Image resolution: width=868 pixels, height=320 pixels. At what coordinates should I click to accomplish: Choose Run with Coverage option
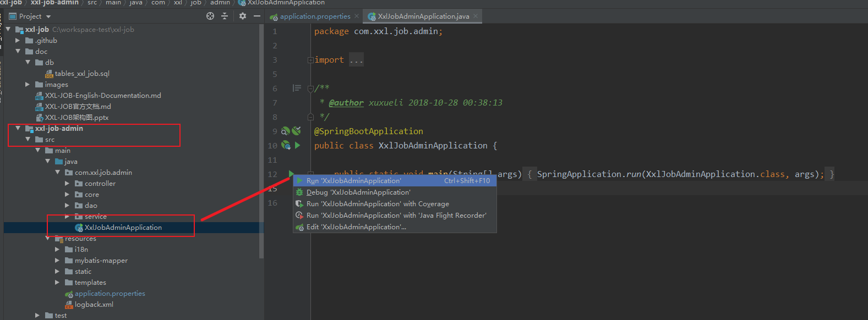pos(377,204)
